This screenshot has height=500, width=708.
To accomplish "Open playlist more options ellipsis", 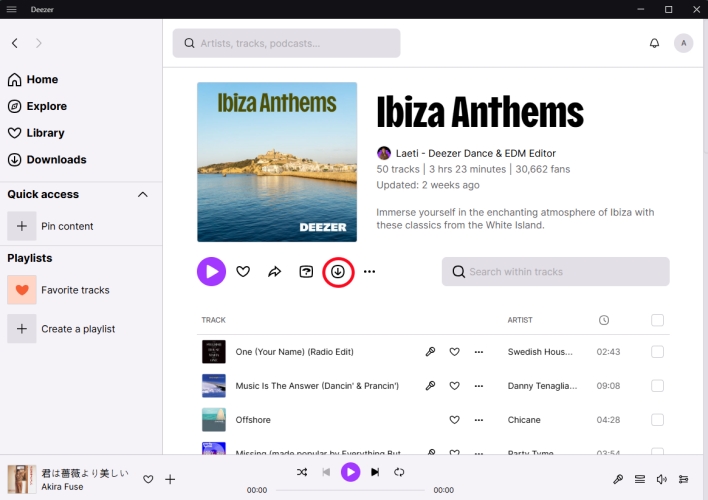I will 369,271.
